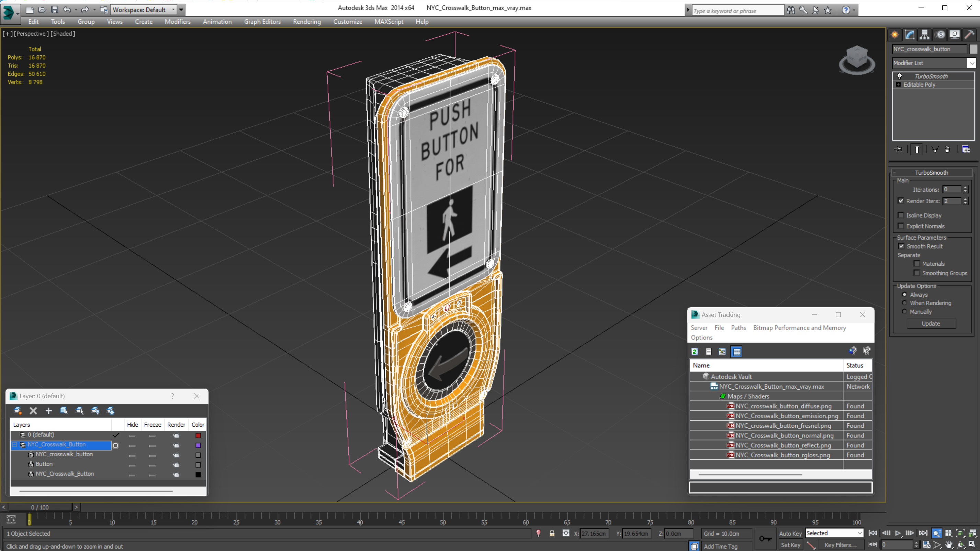The height and width of the screenshot is (551, 980).
Task: Open the Paths menu in Asset Tracking
Action: 738,328
